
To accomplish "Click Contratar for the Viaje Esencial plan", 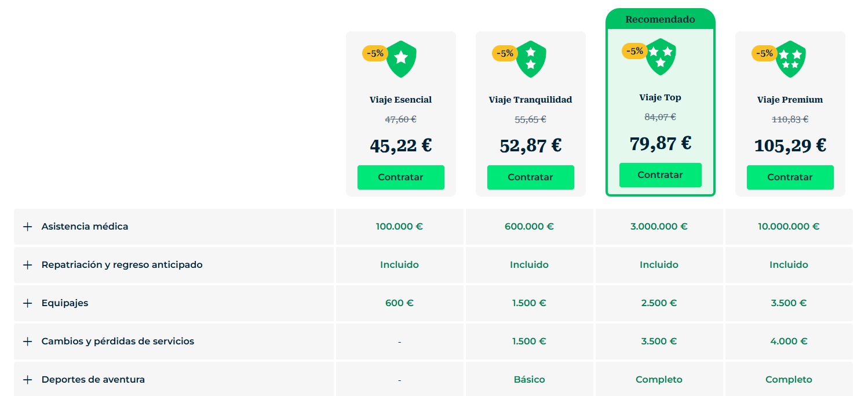I will coord(401,177).
